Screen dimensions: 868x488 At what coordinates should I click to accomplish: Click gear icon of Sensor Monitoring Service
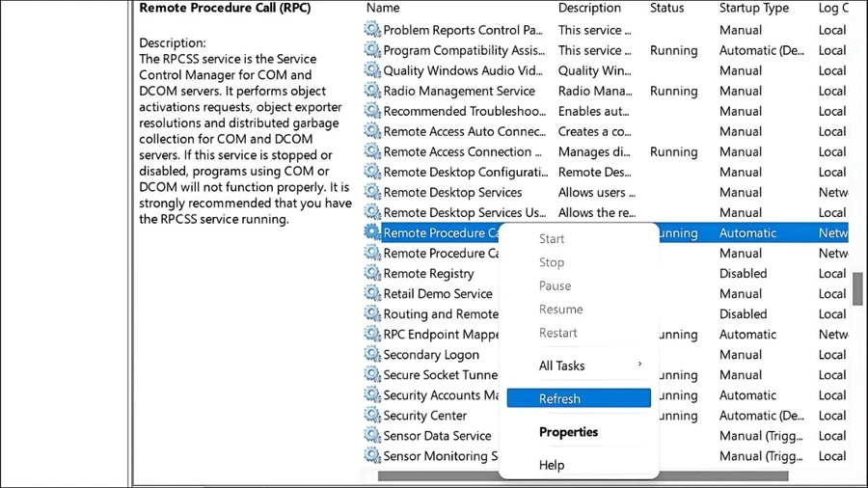pyautogui.click(x=372, y=455)
